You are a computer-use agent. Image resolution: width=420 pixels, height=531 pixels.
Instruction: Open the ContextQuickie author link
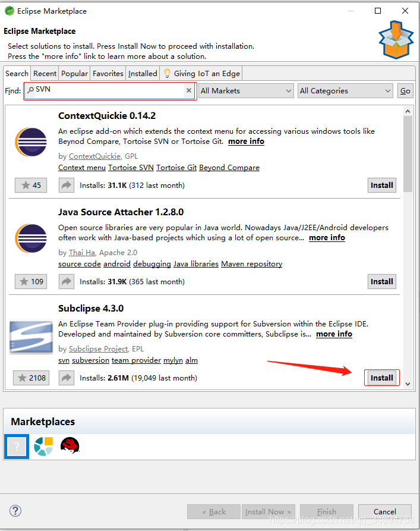95,156
